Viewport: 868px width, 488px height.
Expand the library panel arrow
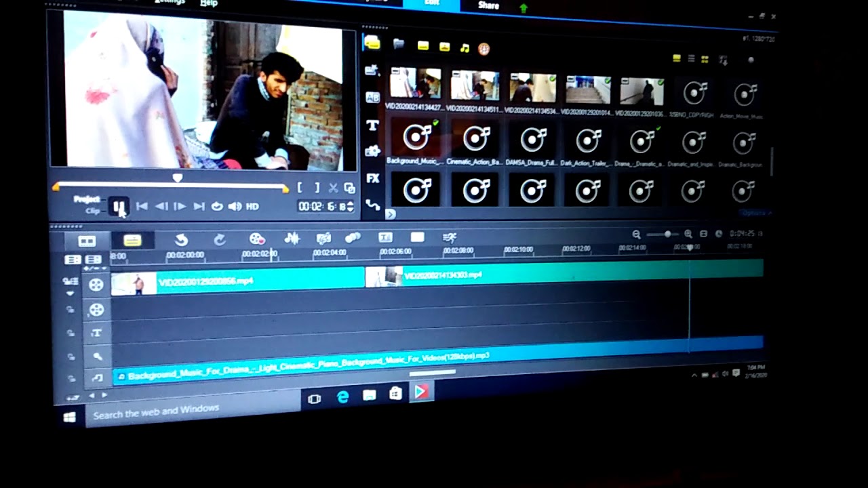click(390, 213)
